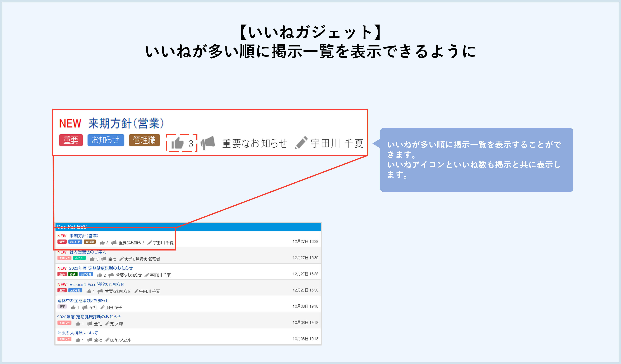This screenshot has height=364, width=621.
Task: Open the 連休中の注意事項とお知らせ post
Action: [83, 301]
